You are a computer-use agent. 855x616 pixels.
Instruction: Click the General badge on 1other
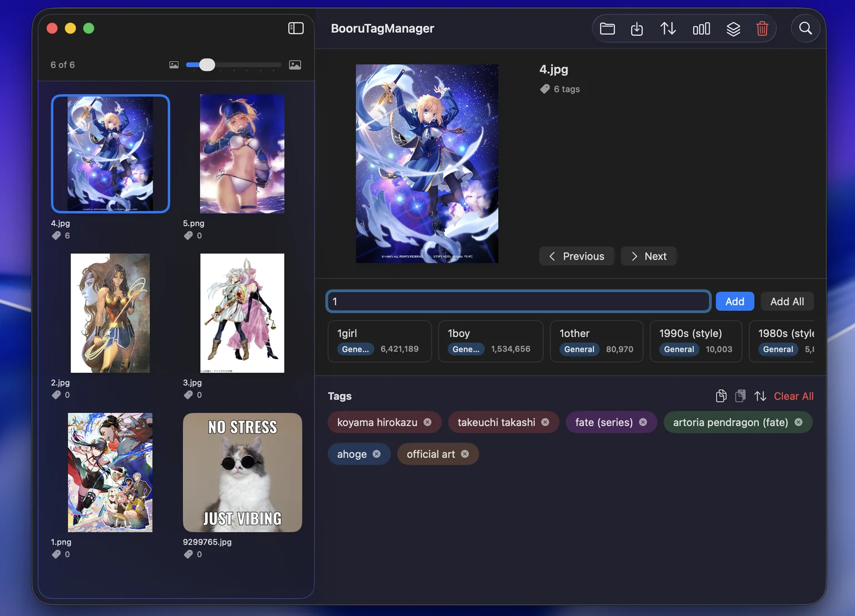coord(579,349)
